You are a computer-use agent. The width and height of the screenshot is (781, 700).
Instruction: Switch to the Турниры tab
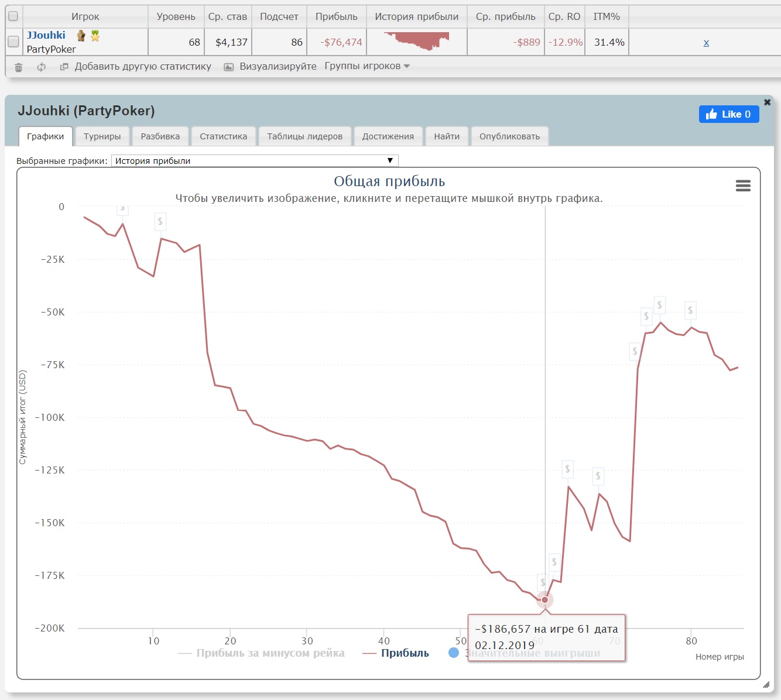(102, 136)
